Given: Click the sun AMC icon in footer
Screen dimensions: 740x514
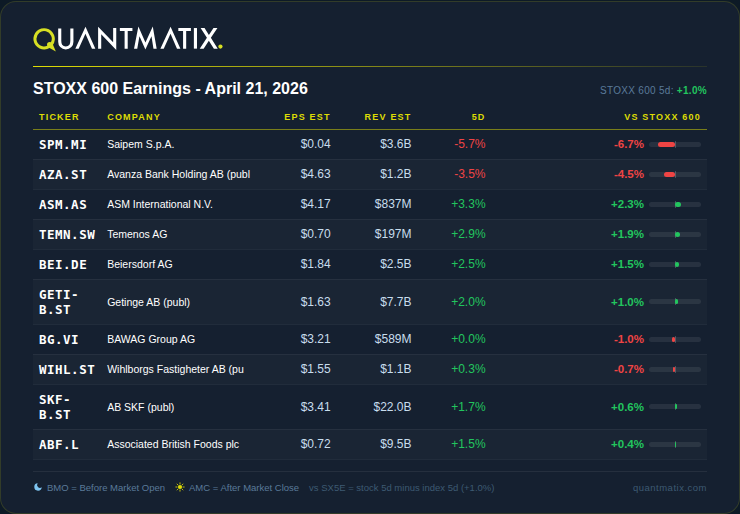Looking at the screenshot, I should tap(180, 487).
